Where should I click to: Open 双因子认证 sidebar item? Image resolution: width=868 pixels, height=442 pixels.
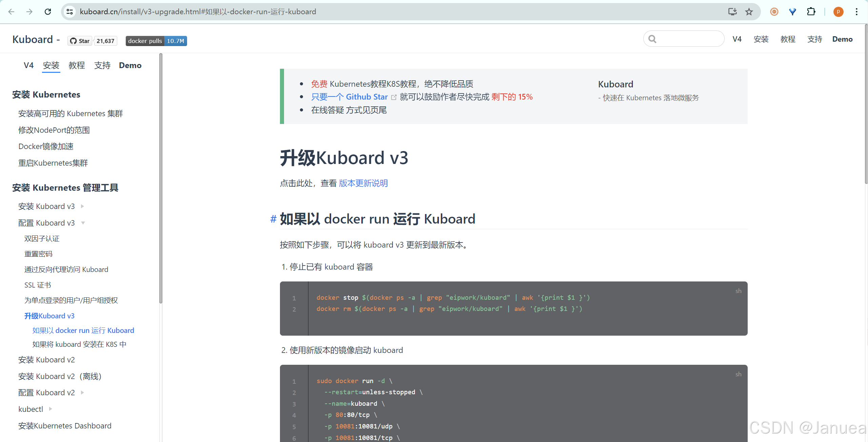pos(42,239)
